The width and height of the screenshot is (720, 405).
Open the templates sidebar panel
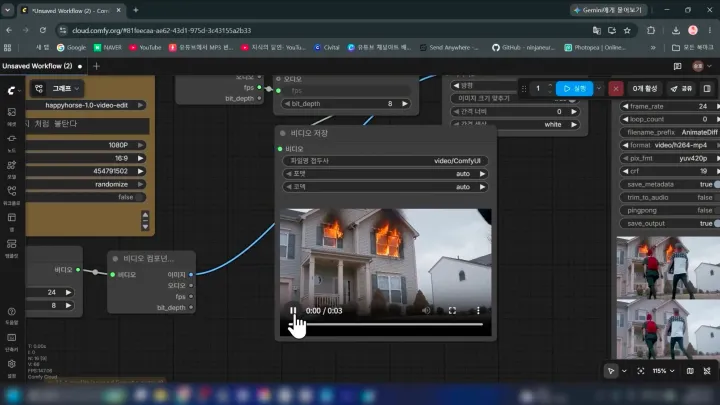pyautogui.click(x=11, y=247)
